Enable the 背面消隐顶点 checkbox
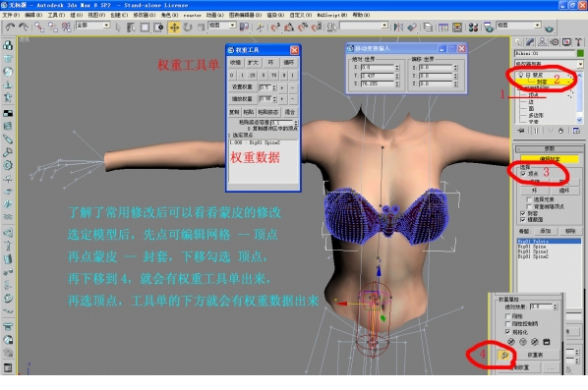The width and height of the screenshot is (588, 390). (530, 206)
